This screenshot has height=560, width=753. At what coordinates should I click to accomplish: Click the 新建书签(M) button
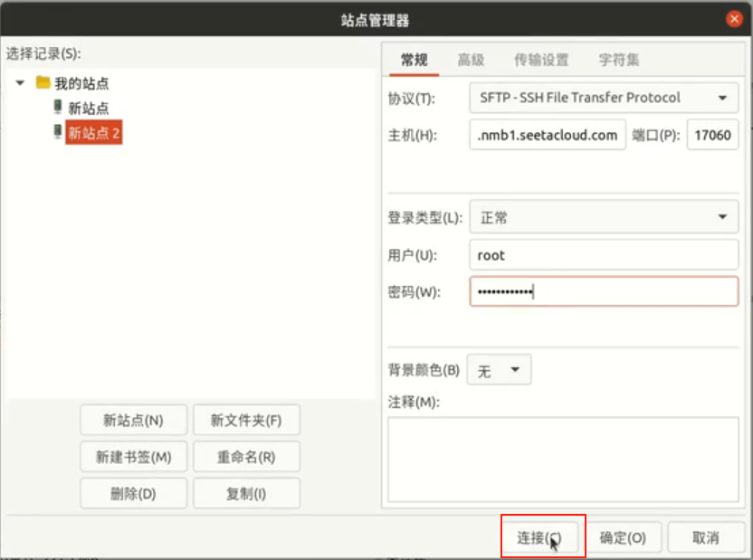pos(134,457)
